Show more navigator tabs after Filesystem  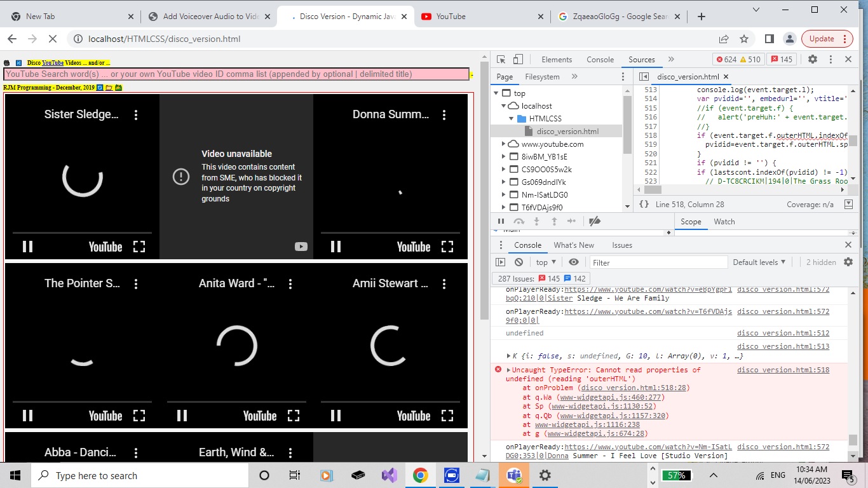click(574, 77)
